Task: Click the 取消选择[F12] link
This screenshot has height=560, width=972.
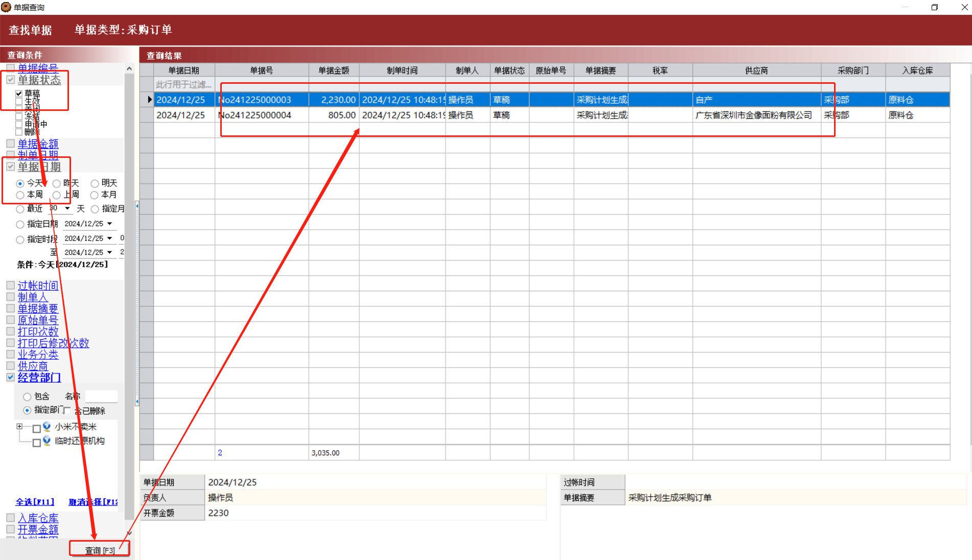Action: (93, 502)
